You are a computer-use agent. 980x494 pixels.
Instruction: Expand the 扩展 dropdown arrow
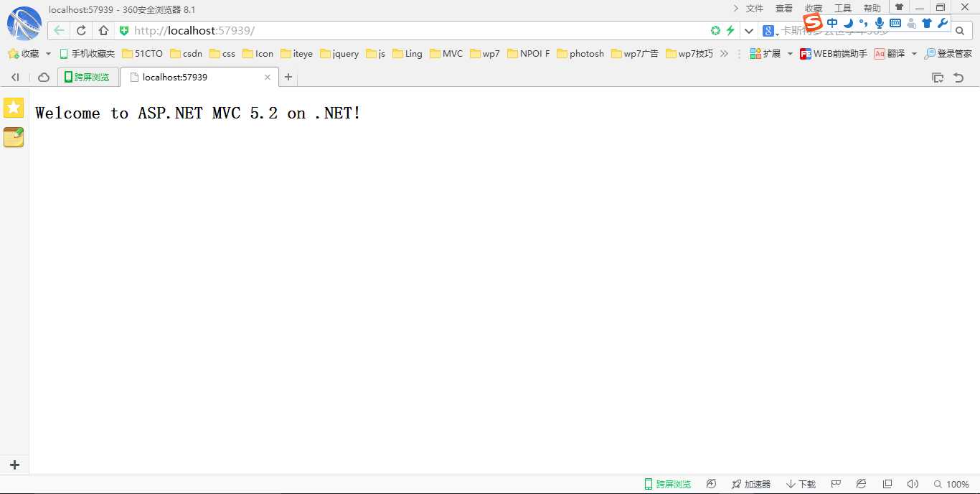(790, 54)
